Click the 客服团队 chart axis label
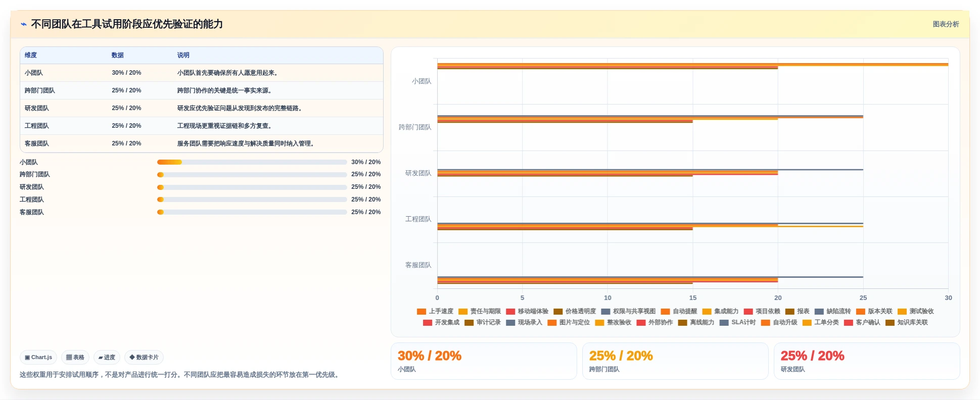This screenshot has height=400, width=980. pos(418,265)
